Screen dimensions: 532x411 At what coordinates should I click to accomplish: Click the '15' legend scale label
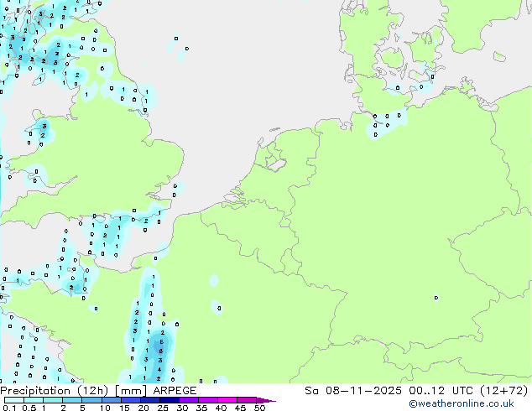pyautogui.click(x=124, y=408)
